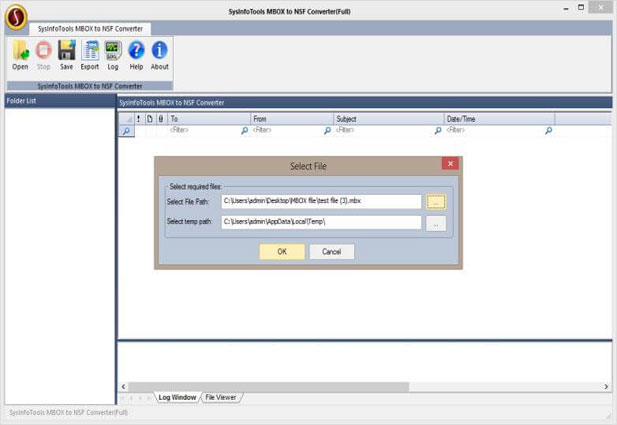The image size is (617, 425).
Task: Sort by the From column header
Action: click(292, 119)
